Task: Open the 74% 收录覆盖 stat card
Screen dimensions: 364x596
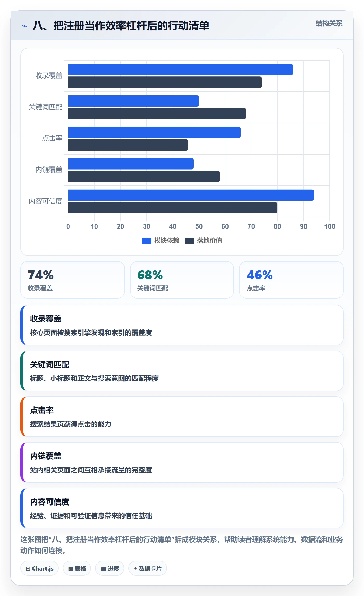Action: click(73, 280)
